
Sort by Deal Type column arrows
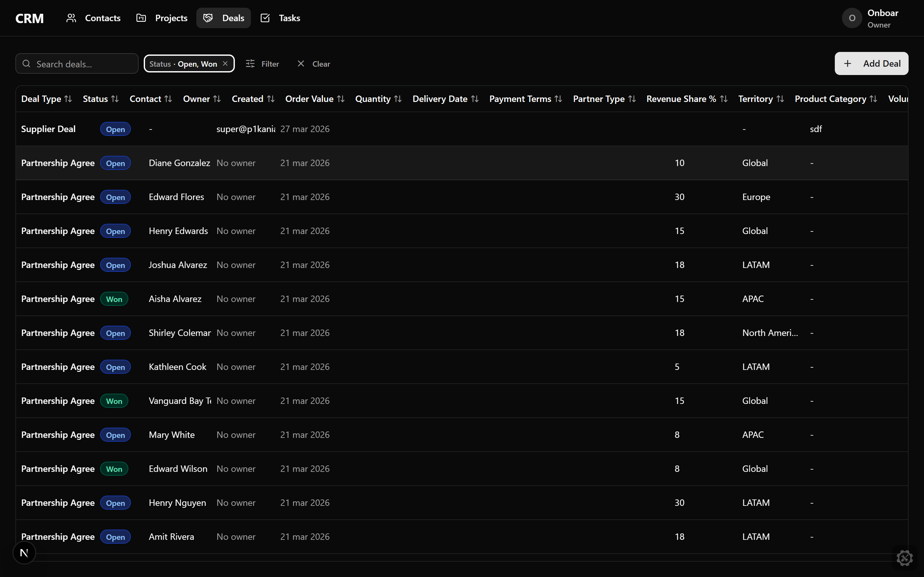(x=68, y=99)
